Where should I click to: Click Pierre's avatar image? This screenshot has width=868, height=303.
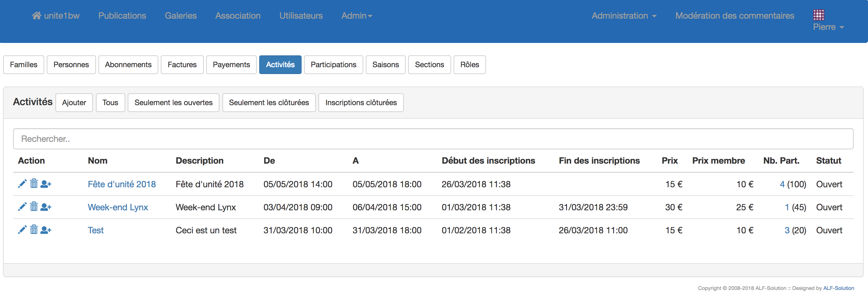point(818,15)
